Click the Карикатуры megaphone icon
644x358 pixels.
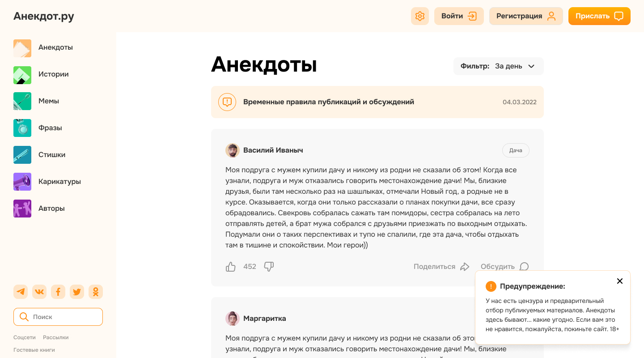(22, 182)
